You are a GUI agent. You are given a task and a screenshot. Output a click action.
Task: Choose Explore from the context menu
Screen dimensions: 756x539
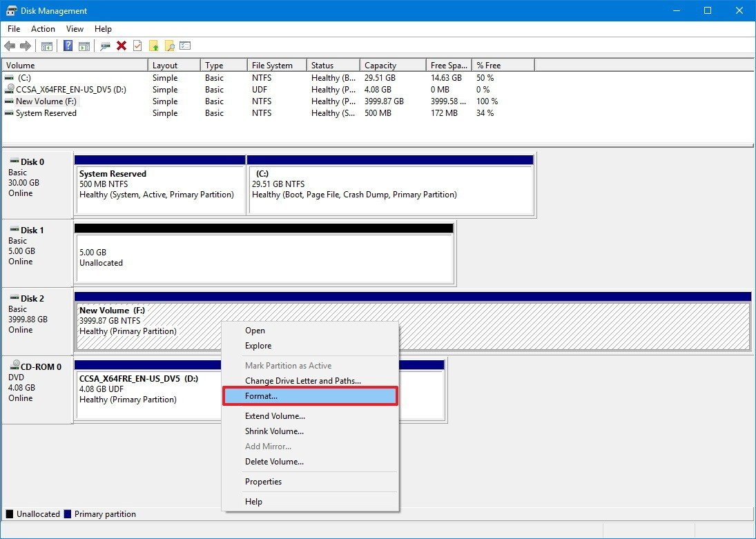point(310,346)
